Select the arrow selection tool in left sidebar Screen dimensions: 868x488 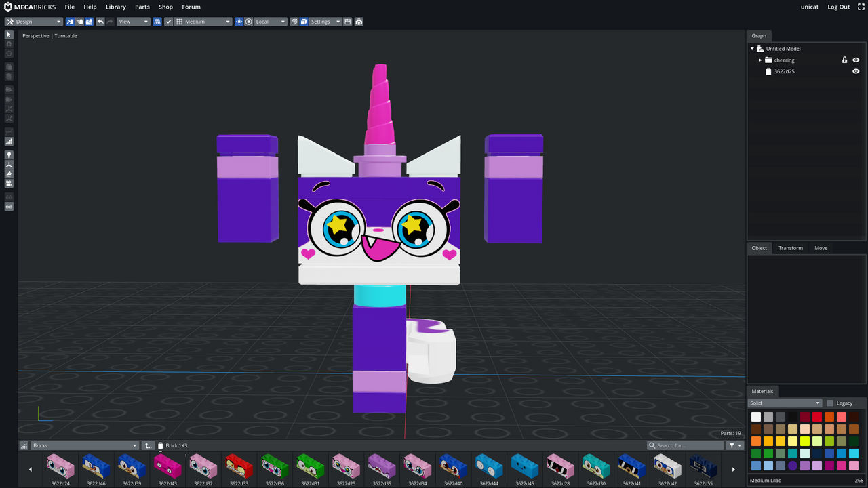click(9, 34)
